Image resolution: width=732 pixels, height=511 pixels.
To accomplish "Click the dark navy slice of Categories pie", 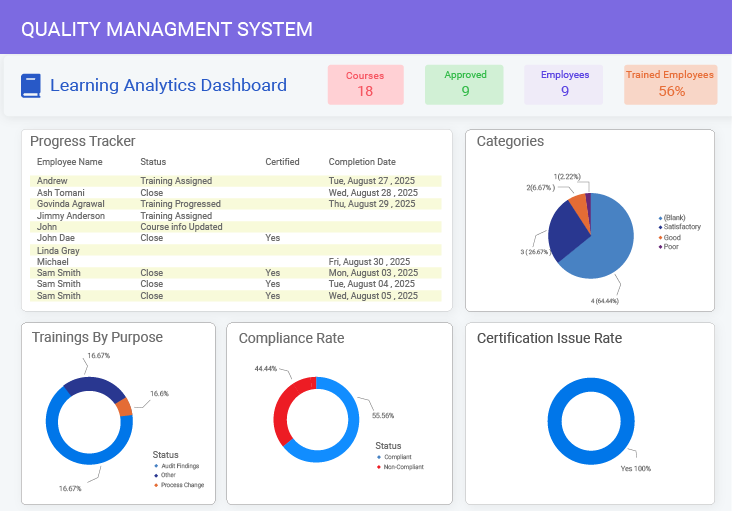I will coord(566,232).
